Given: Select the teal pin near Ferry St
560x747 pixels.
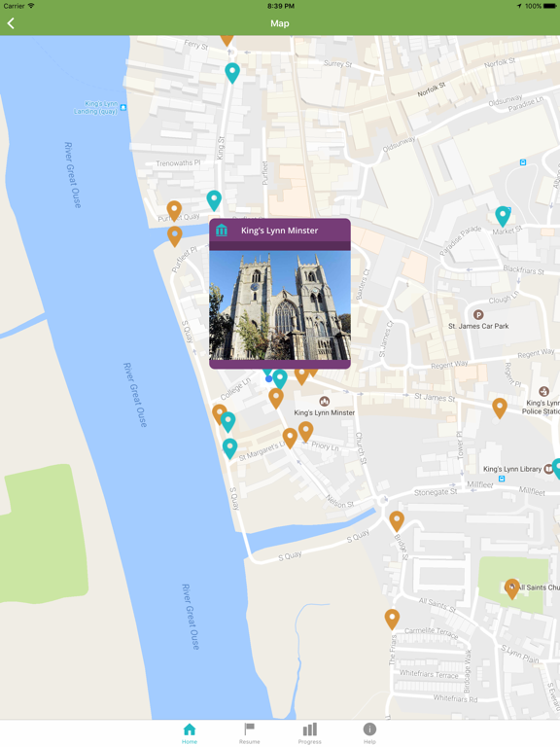Looking at the screenshot, I should [232, 72].
